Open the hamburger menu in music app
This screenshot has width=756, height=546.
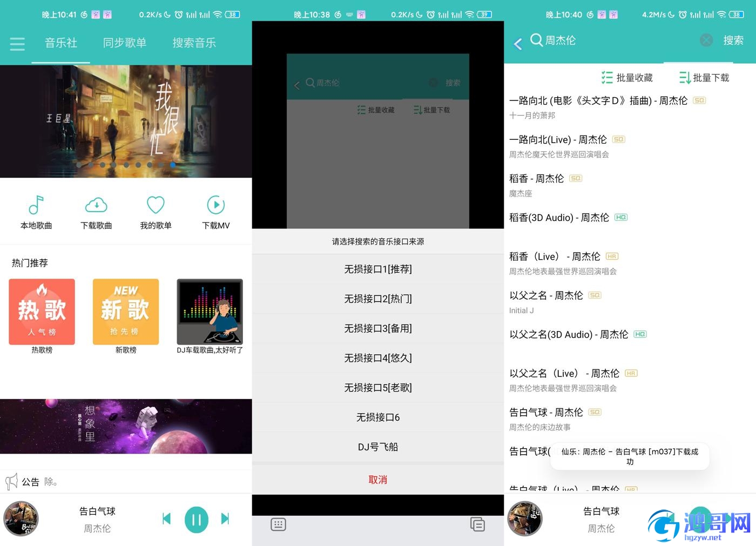coord(17,44)
